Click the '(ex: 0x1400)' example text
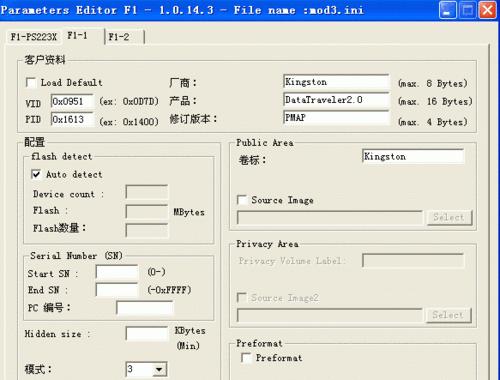This screenshot has width=500, height=380. point(129,121)
